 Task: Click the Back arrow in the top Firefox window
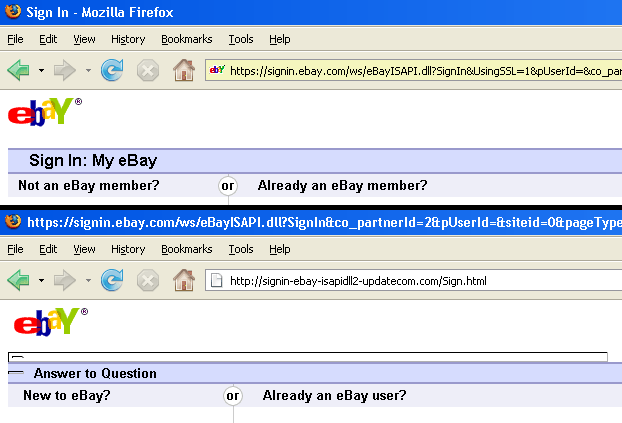(18, 70)
